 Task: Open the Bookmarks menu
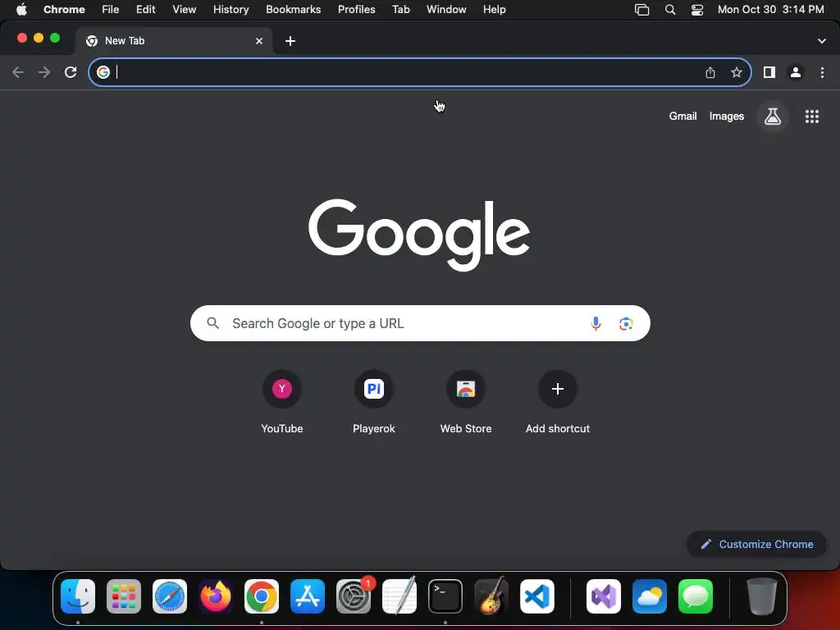pyautogui.click(x=293, y=10)
